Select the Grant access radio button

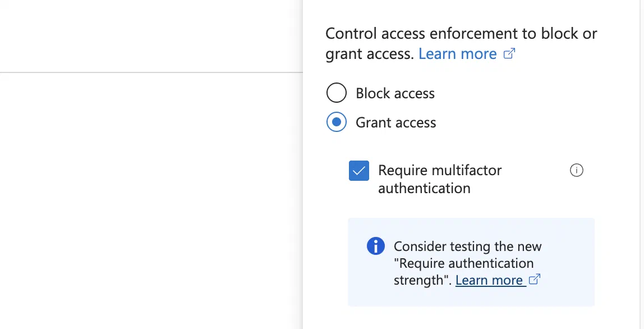(x=337, y=122)
